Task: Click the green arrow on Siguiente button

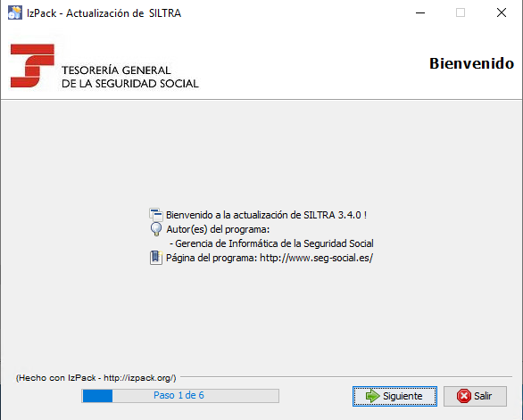Action: [x=373, y=396]
